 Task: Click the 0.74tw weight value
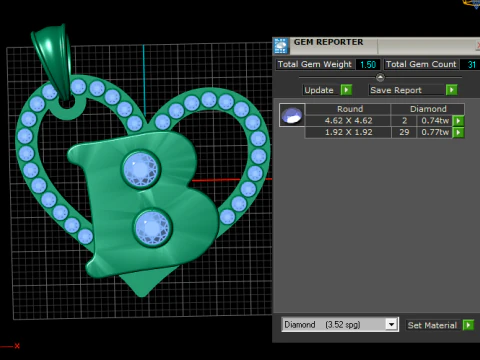[x=435, y=121]
